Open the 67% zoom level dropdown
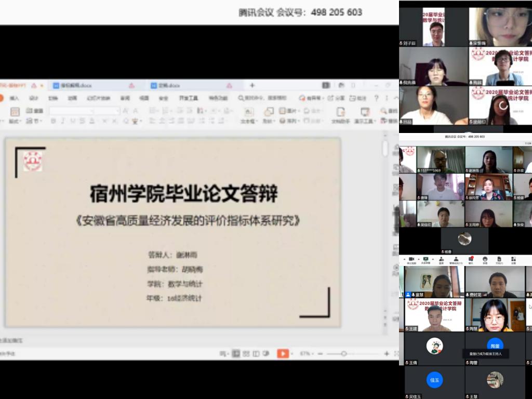 (x=307, y=354)
